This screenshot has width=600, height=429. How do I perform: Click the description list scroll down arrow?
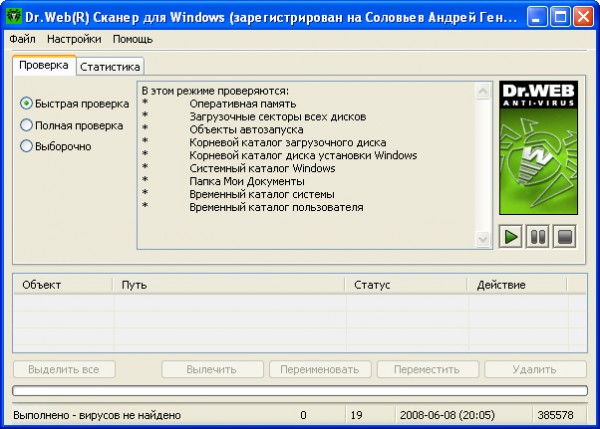(x=483, y=240)
